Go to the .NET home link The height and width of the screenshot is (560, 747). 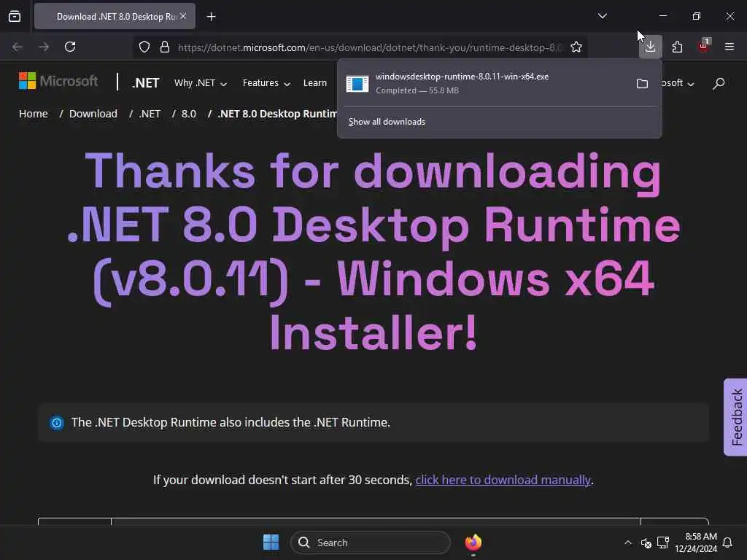tap(145, 83)
